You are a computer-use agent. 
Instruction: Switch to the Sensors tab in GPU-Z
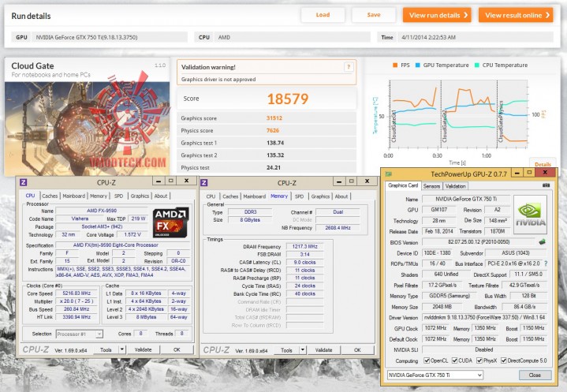(431, 186)
